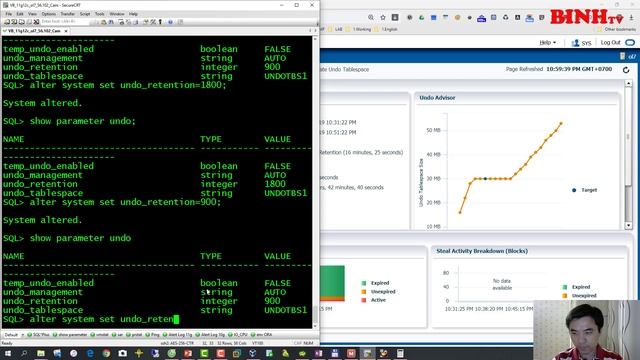
Task: Click the page refresh icon
Action: click(x=626, y=70)
